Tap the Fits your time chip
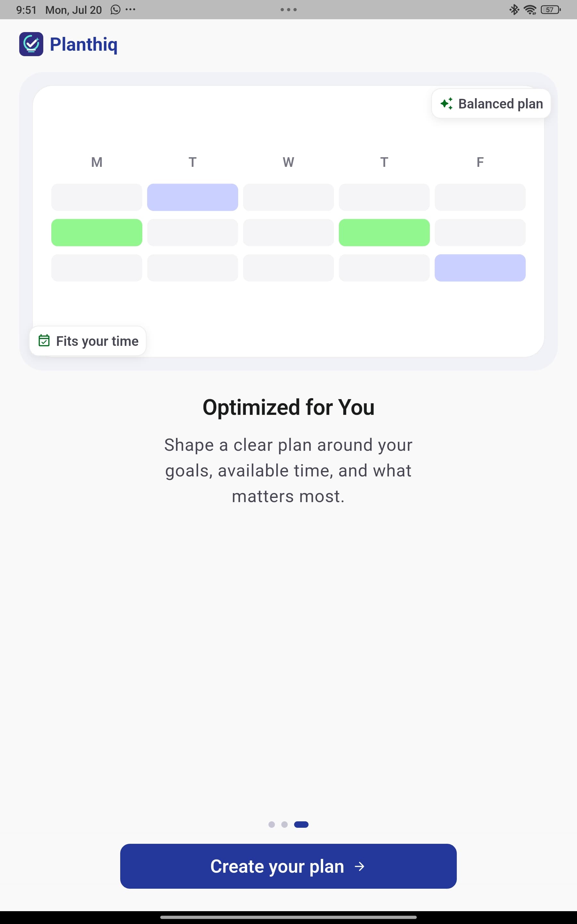The image size is (577, 924). pos(88,341)
